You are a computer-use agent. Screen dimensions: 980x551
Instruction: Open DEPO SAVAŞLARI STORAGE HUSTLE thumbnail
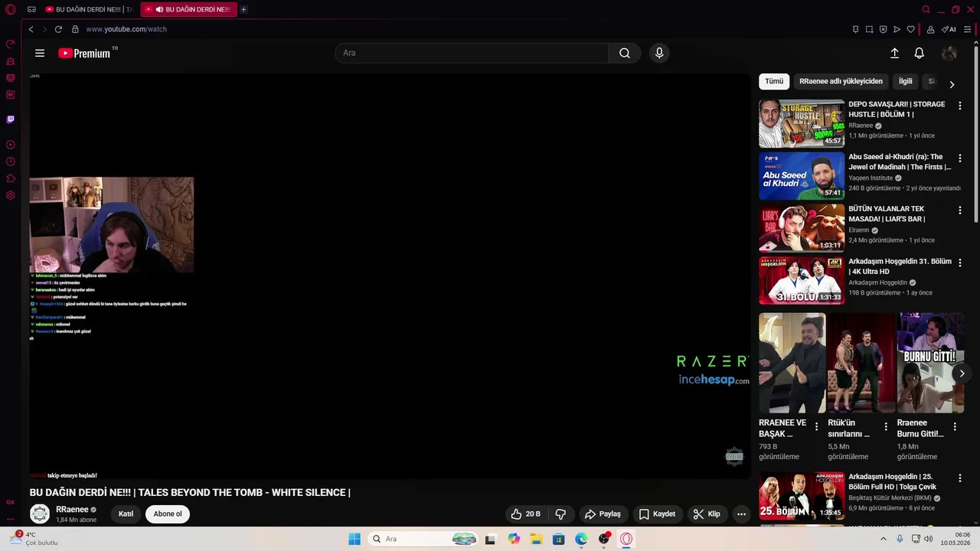pyautogui.click(x=802, y=123)
